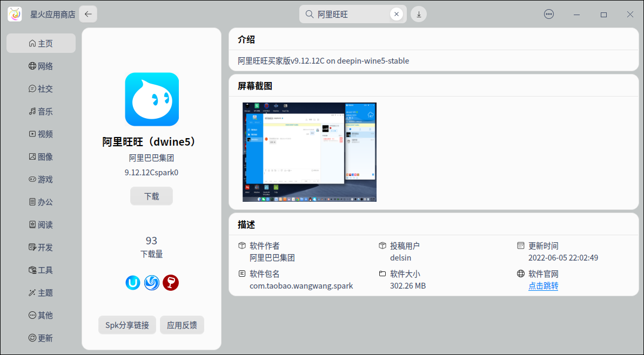Select the 主页 home category

point(41,44)
